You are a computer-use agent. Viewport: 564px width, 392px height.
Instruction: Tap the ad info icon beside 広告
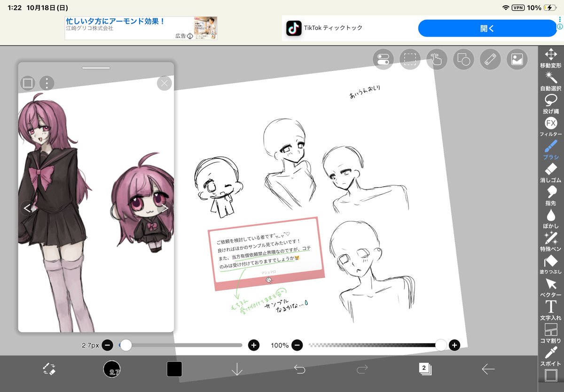tap(190, 36)
